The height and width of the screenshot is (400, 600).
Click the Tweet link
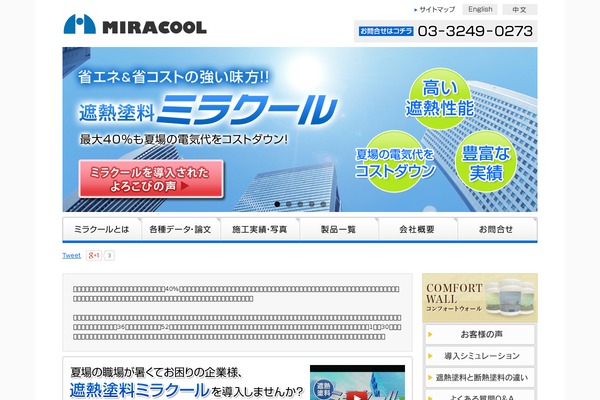point(72,255)
